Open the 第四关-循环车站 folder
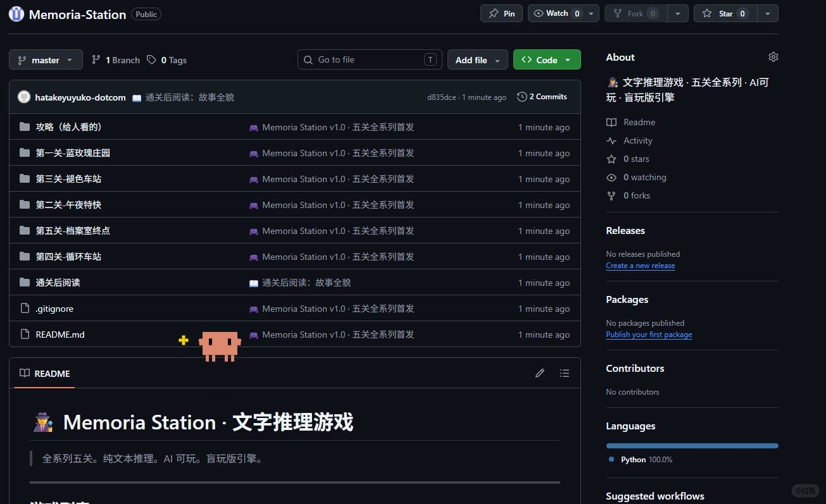 [x=68, y=257]
